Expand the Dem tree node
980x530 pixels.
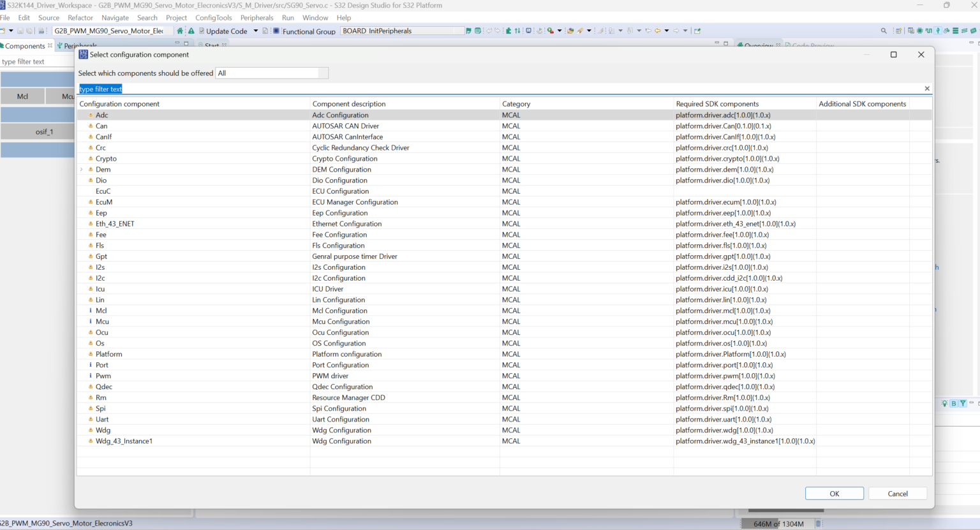(x=80, y=169)
